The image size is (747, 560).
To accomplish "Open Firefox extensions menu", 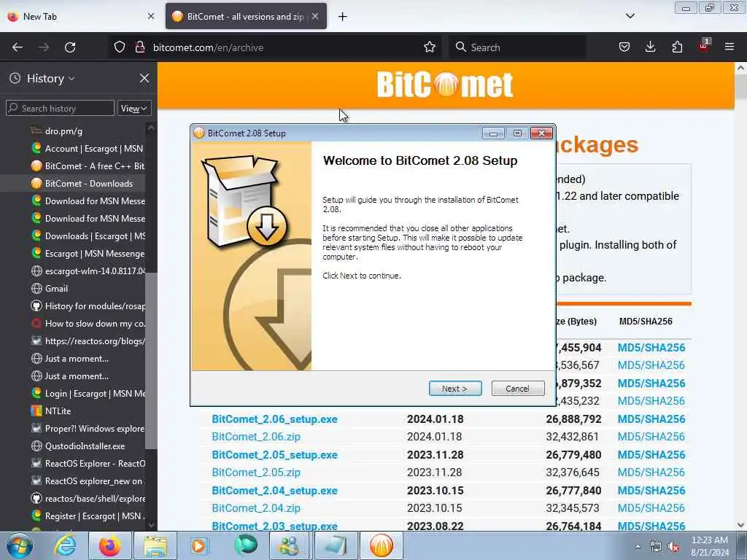I will coord(677,47).
